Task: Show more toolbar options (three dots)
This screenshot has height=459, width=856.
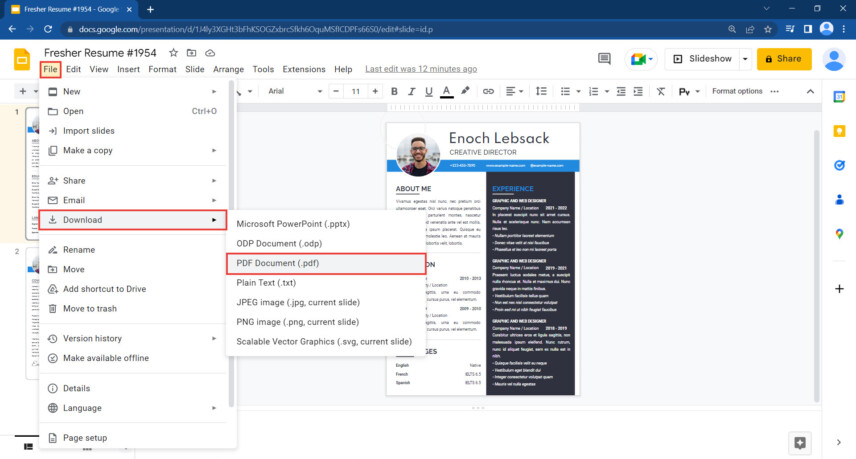Action: [775, 91]
